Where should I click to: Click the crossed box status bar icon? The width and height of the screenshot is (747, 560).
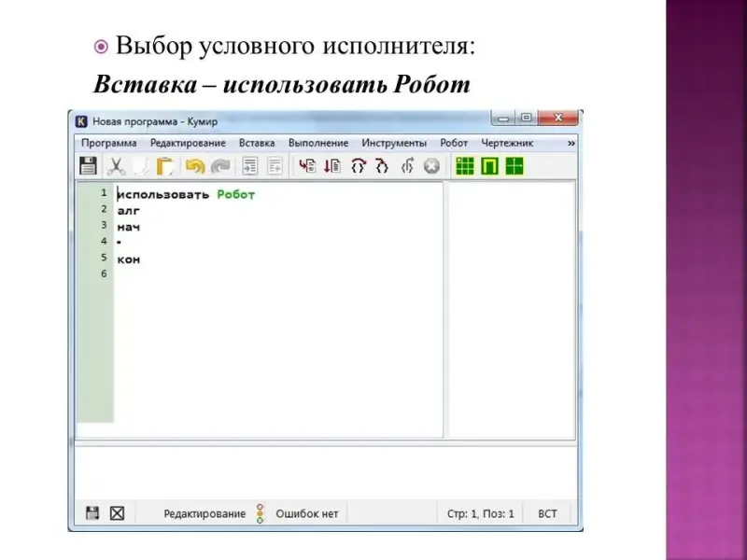117,513
